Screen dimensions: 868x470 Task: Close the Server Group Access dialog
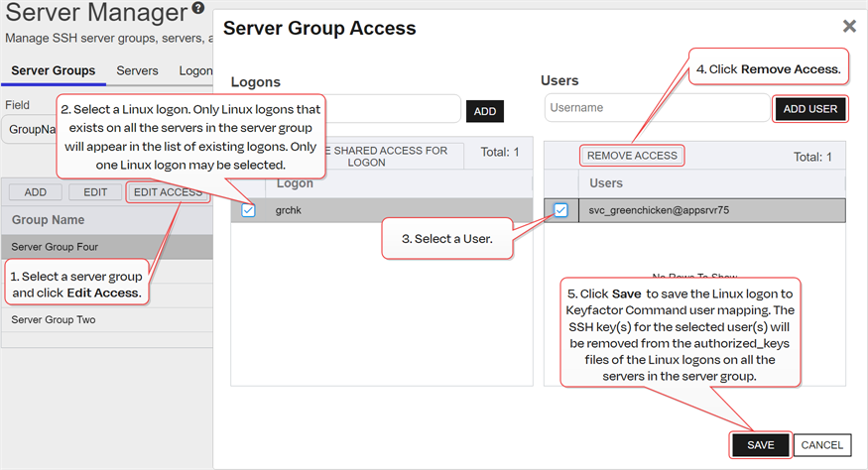point(849,27)
